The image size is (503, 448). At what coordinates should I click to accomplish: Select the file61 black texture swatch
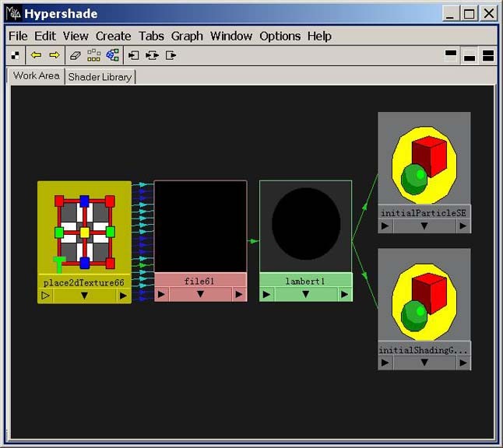(200, 226)
